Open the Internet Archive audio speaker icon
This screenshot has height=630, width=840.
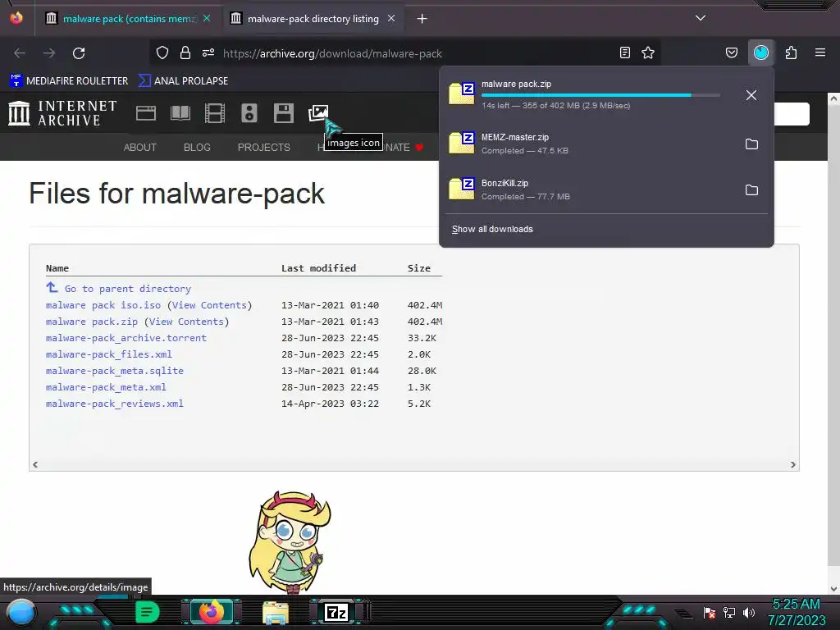click(x=249, y=113)
